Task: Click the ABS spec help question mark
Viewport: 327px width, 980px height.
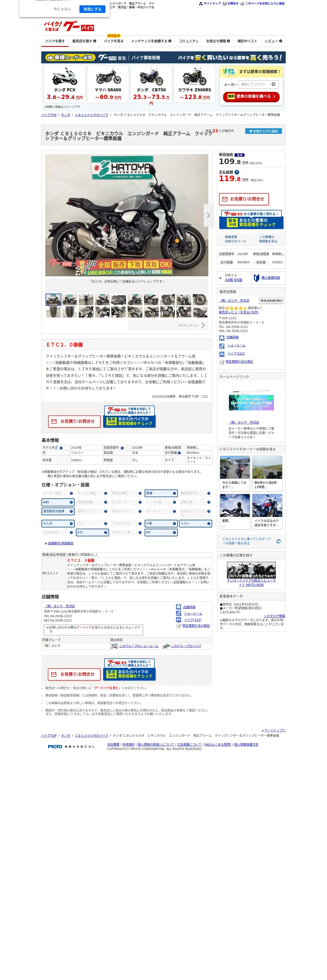Action: pos(71,502)
